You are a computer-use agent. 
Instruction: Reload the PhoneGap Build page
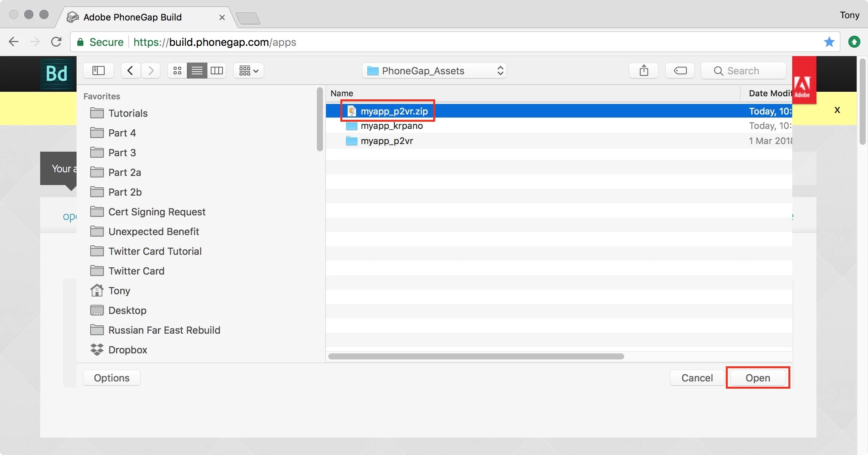[x=56, y=42]
